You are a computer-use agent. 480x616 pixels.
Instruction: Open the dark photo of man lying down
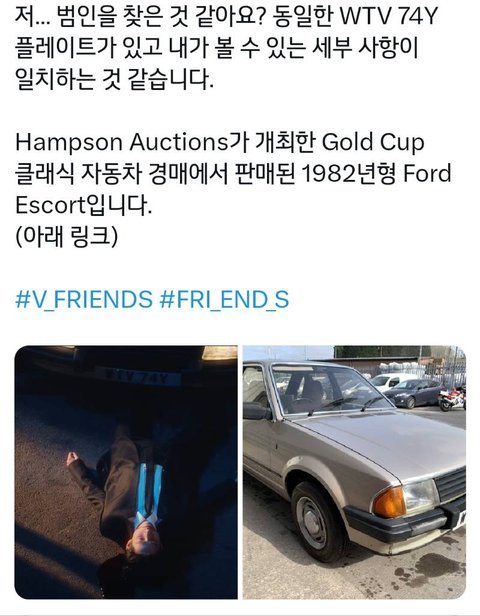pos(126,472)
